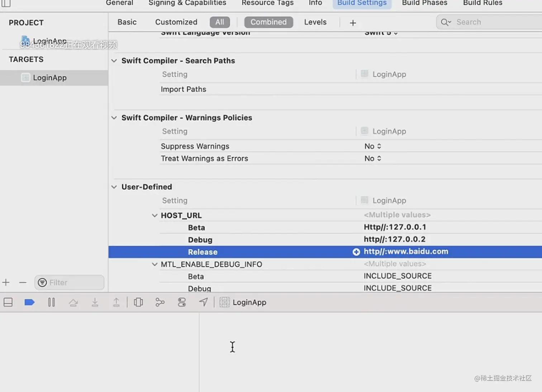The image size is (542, 392).
Task: Select the Combined view mode
Action: pos(268,22)
